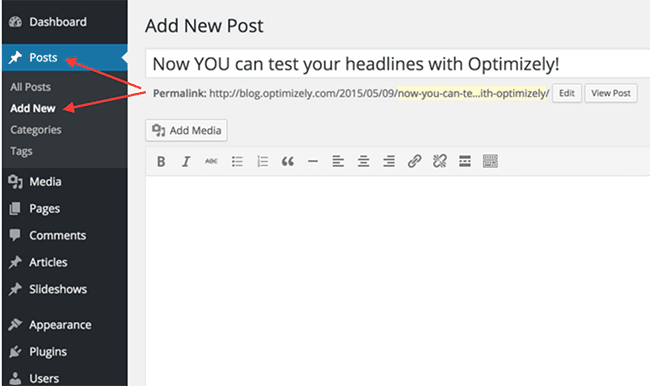Apply blockquote formatting
This screenshot has width=650, height=386.
[x=288, y=161]
